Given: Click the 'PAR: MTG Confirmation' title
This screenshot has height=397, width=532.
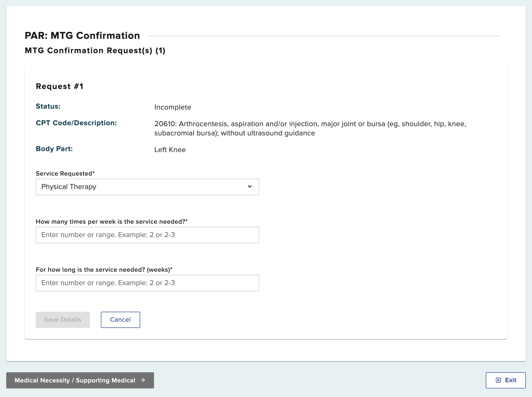Looking at the screenshot, I should (x=82, y=36).
